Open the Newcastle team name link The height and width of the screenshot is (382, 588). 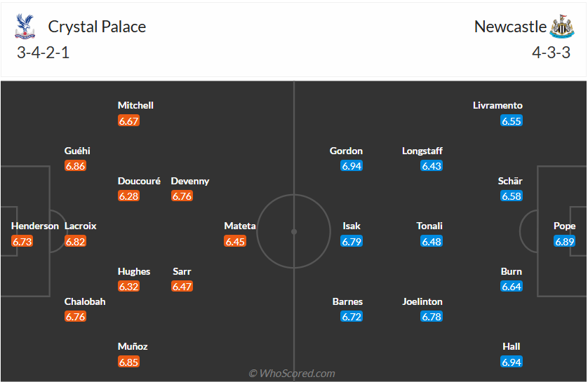pyautogui.click(x=510, y=27)
